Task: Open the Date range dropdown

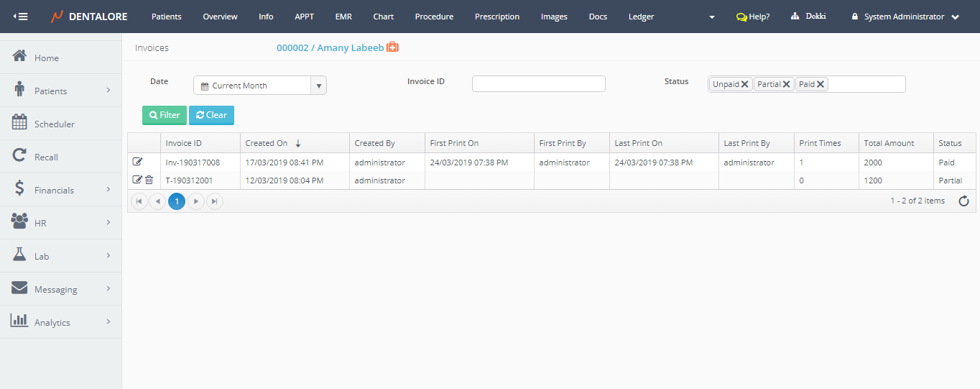Action: [318, 86]
